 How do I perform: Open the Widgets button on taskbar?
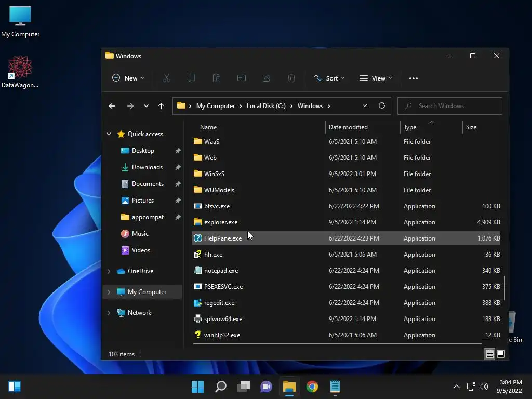tap(15, 387)
